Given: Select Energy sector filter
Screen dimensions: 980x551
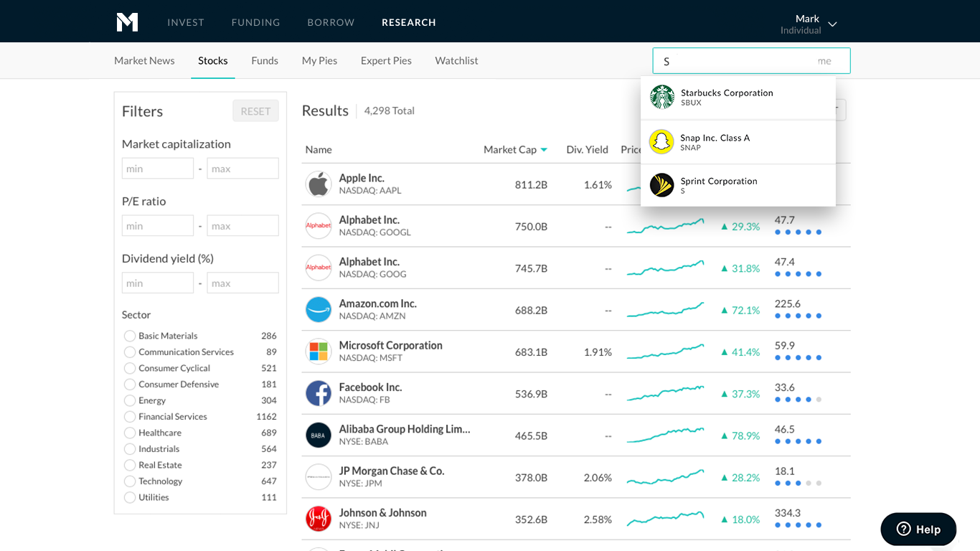Looking at the screenshot, I should (130, 400).
